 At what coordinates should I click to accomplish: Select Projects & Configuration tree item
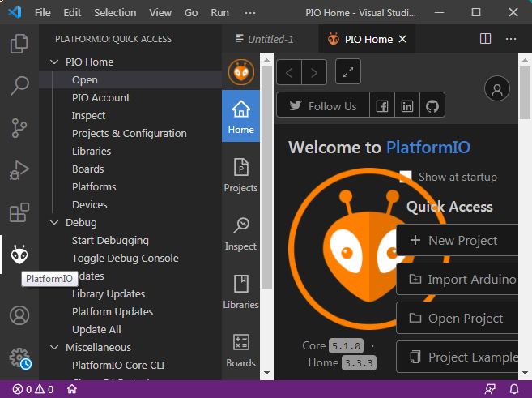click(130, 134)
